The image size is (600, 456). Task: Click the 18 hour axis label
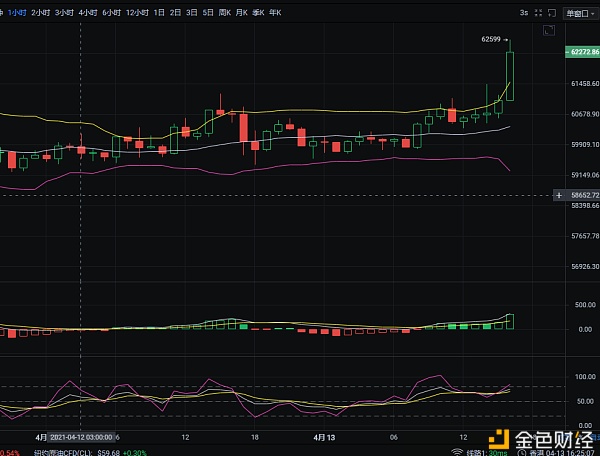254,437
